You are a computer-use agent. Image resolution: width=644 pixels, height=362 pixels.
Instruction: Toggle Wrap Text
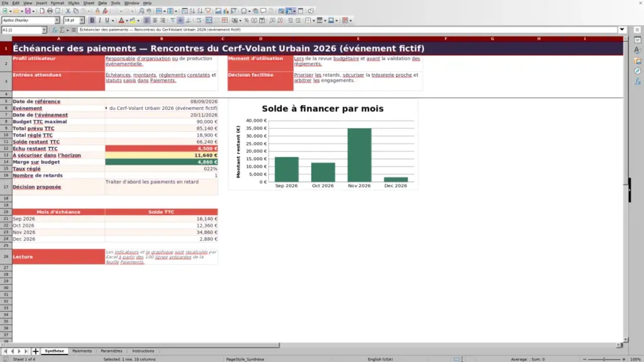pos(199,21)
